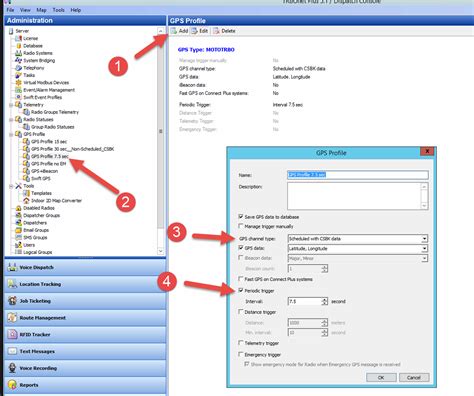
Task: Switch to the Route Management panel
Action: [85, 318]
